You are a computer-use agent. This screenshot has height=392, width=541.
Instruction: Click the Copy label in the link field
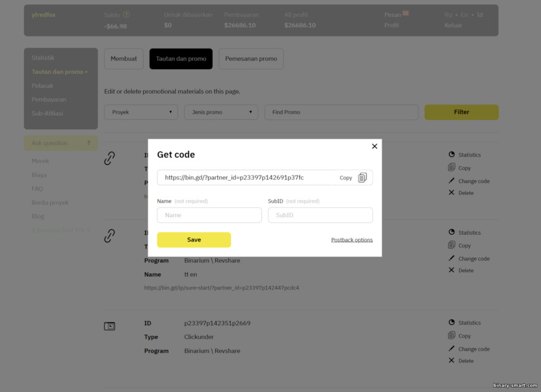tap(345, 178)
